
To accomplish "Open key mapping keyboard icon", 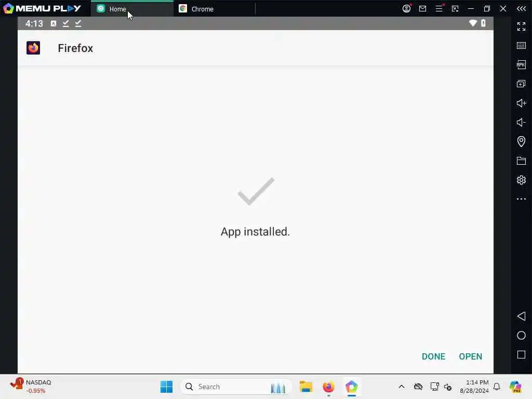I will [x=521, y=46].
